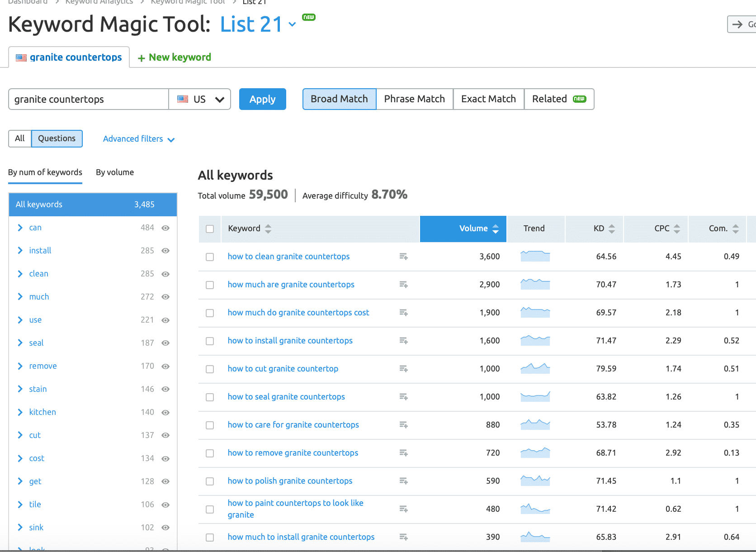Image resolution: width=756 pixels, height=552 pixels.
Task: Check box for 'how much are granite countertops'
Action: pos(210,285)
